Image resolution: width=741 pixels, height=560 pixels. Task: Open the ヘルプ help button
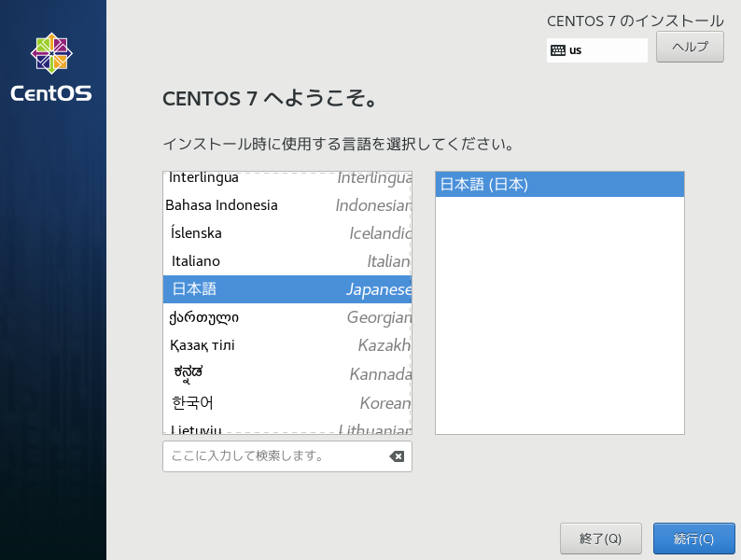690,47
